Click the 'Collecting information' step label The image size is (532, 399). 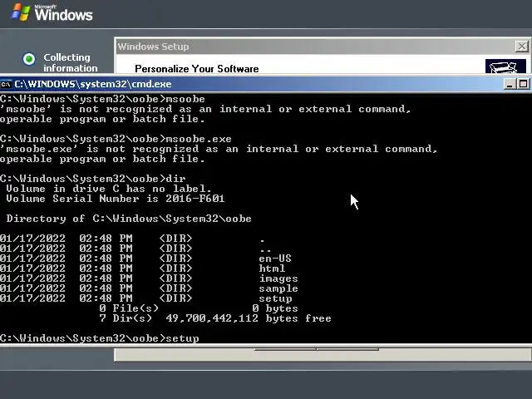point(70,63)
